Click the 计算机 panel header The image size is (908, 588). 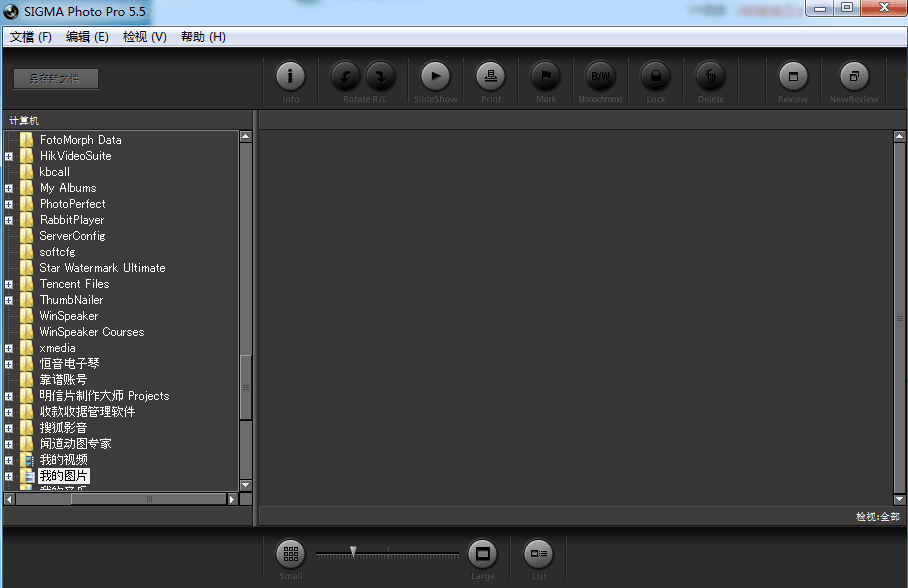pos(24,120)
